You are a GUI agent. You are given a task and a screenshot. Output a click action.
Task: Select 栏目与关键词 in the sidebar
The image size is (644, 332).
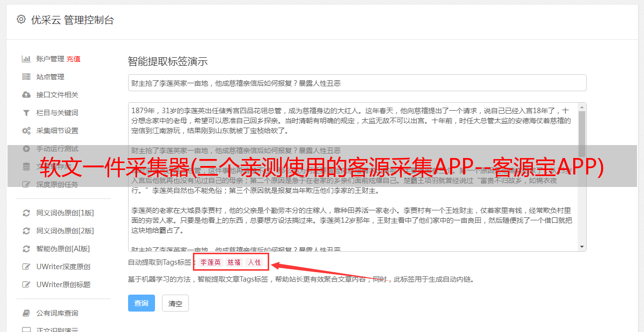coord(57,113)
